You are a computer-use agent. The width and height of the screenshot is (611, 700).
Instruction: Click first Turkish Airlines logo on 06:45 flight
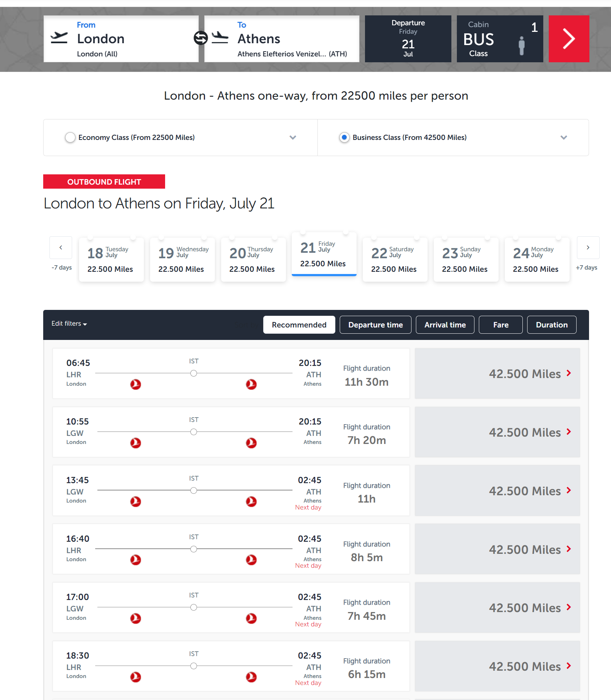coord(135,384)
